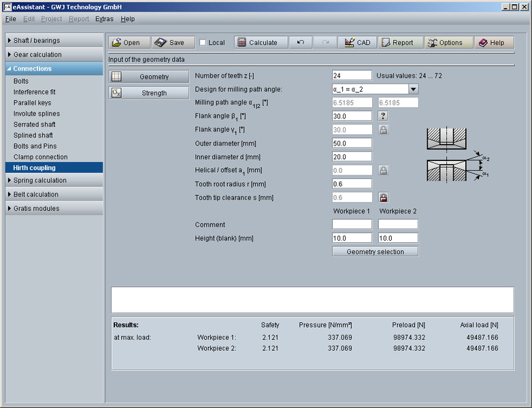Click the Help book button

point(491,42)
